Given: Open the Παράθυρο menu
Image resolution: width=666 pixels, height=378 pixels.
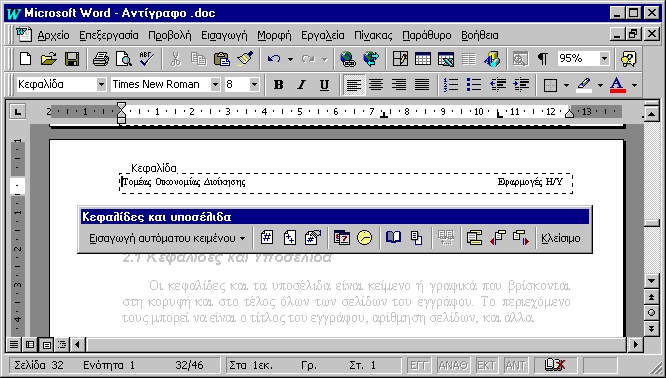Looking at the screenshot, I should pyautogui.click(x=427, y=35).
